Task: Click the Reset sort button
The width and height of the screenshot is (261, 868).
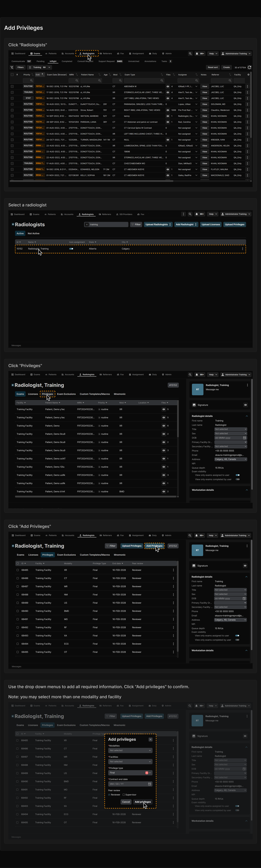Action: pyautogui.click(x=213, y=67)
